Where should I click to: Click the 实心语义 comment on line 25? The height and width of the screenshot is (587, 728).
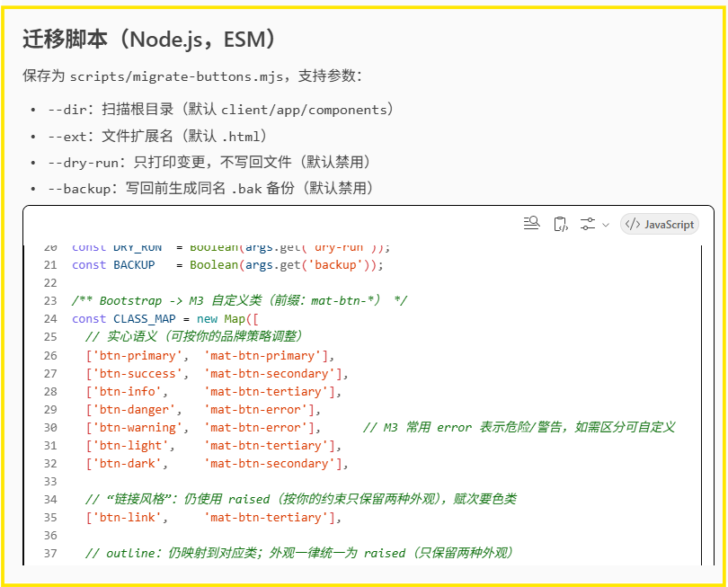pyautogui.click(x=194, y=336)
